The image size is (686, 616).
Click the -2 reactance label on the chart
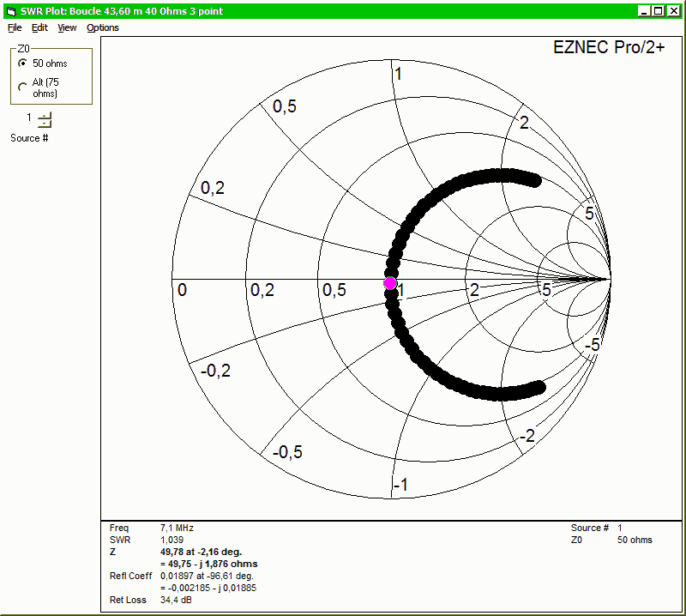(x=527, y=436)
